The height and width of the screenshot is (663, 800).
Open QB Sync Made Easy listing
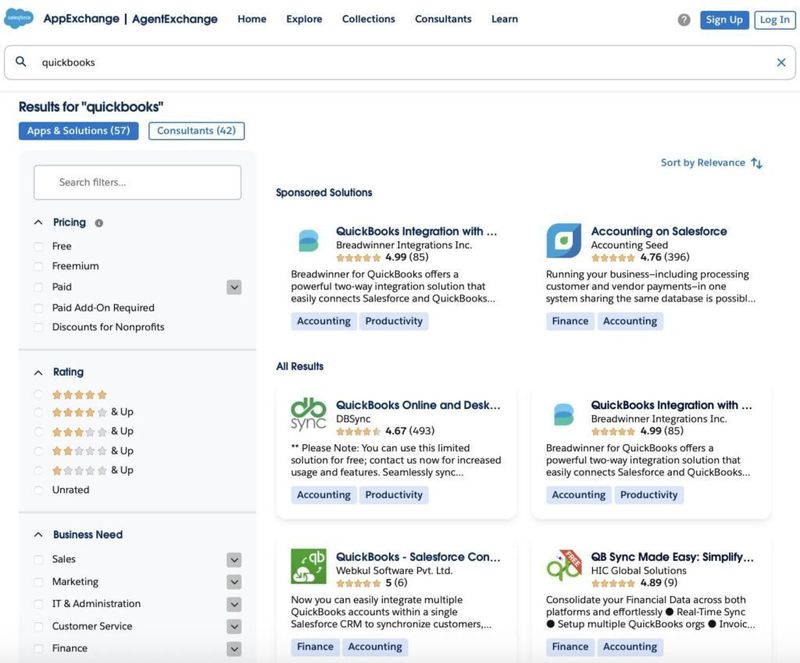pyautogui.click(x=672, y=557)
